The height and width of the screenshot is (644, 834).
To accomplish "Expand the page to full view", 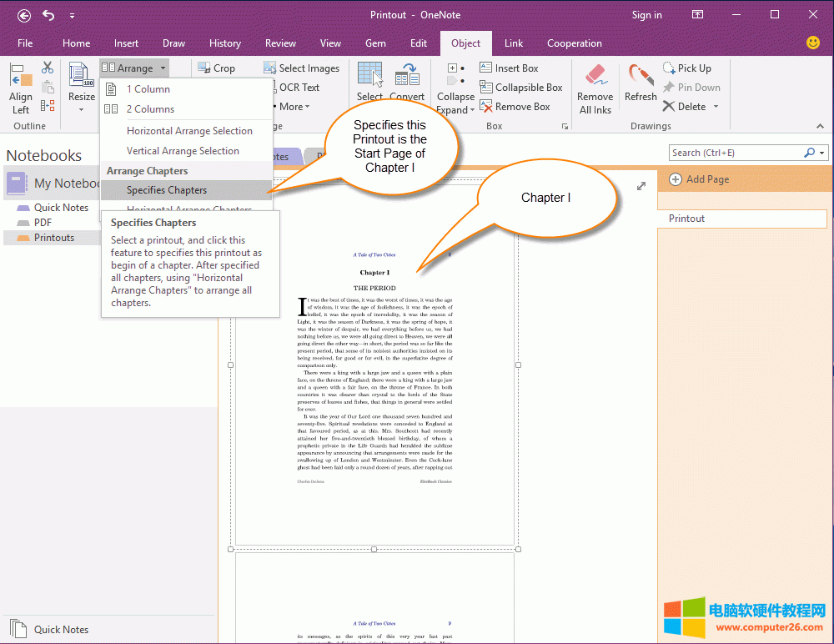I will click(x=641, y=186).
